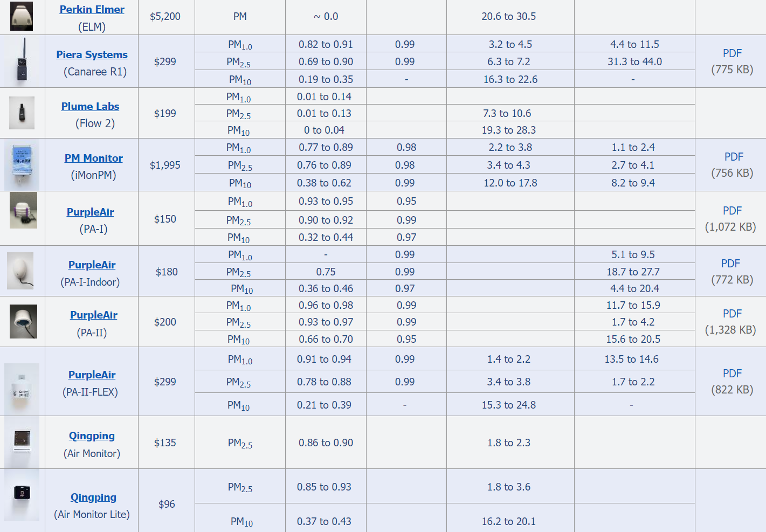The width and height of the screenshot is (766, 532).
Task: Click the blue iMonPM sensor image
Action: (x=22, y=164)
